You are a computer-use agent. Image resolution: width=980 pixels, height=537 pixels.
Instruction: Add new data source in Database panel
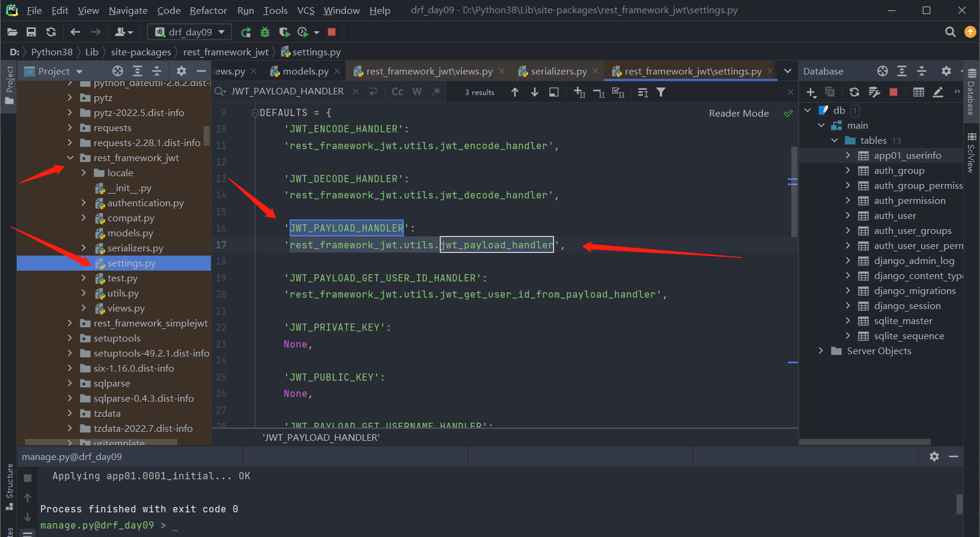[811, 92]
